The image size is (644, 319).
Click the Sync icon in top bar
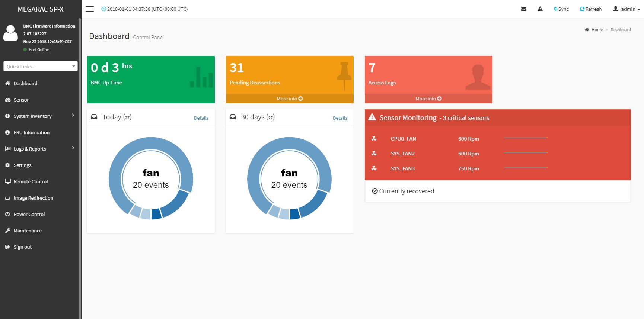[x=555, y=9]
